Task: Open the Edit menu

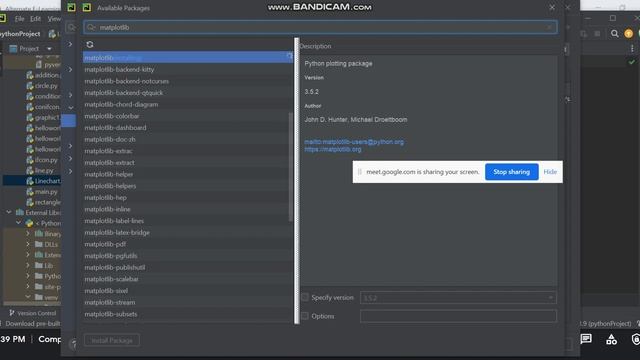Action: [x=36, y=19]
